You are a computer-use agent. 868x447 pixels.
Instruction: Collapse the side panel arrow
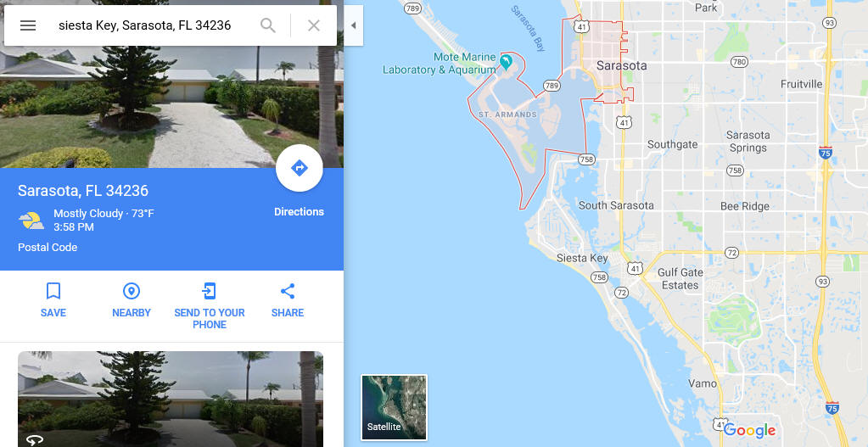point(353,25)
